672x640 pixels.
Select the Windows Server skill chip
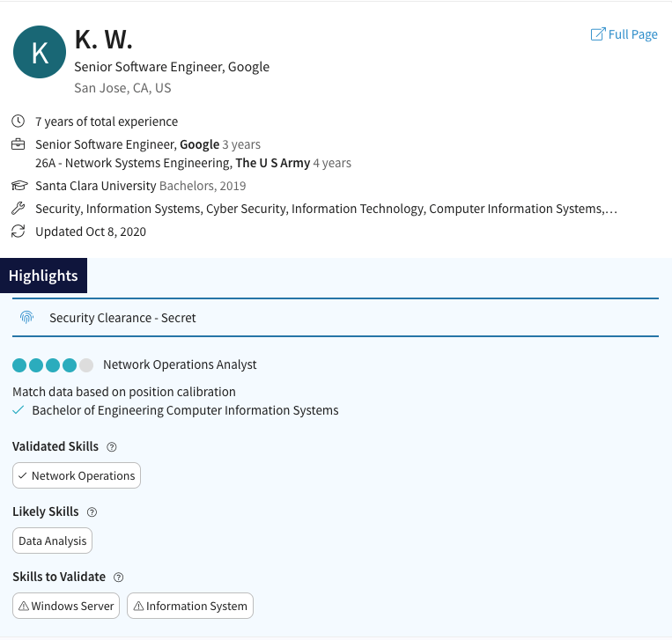coord(66,606)
